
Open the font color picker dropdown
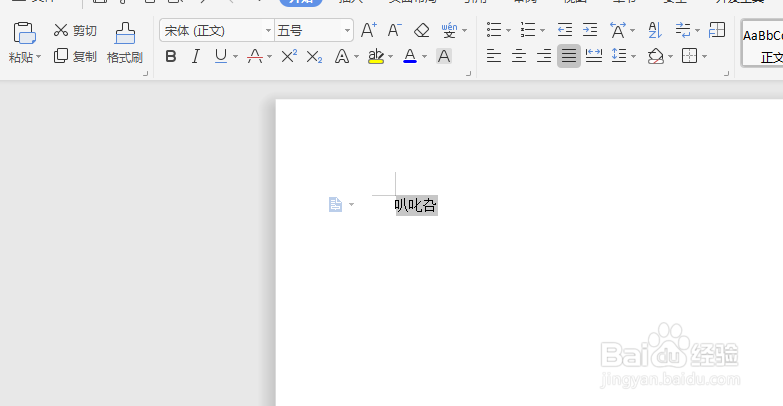(424, 56)
